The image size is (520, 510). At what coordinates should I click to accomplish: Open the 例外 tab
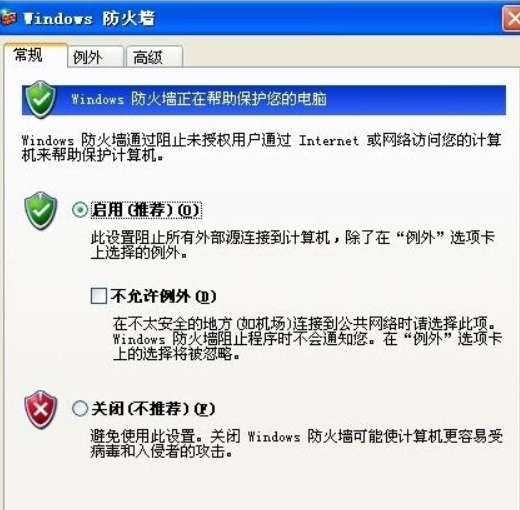click(x=95, y=57)
